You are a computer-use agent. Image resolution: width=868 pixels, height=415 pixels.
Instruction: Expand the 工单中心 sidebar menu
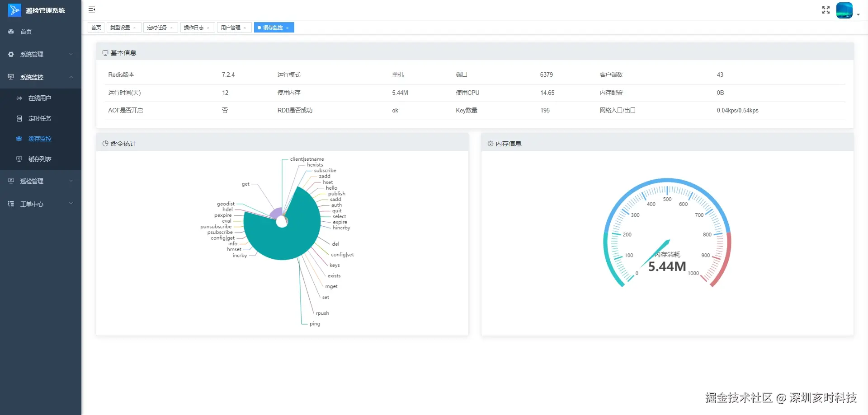pyautogui.click(x=41, y=204)
